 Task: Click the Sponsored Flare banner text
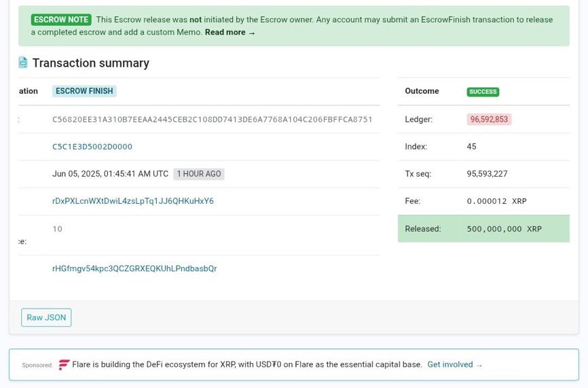[x=247, y=364]
